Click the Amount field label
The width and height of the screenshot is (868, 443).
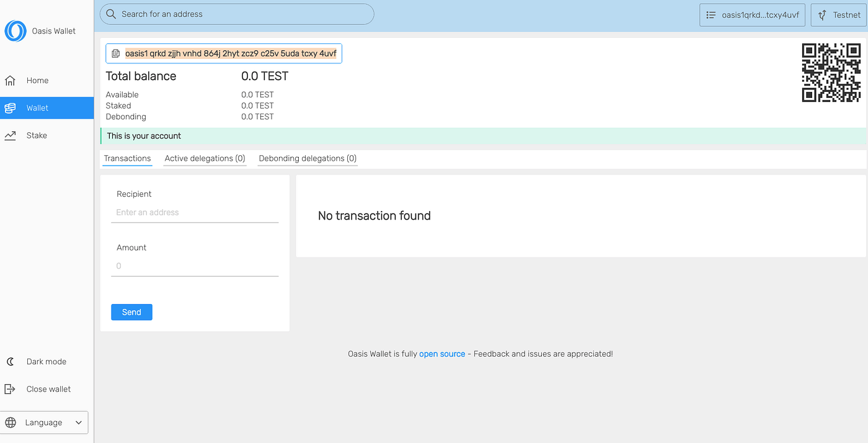tap(131, 248)
